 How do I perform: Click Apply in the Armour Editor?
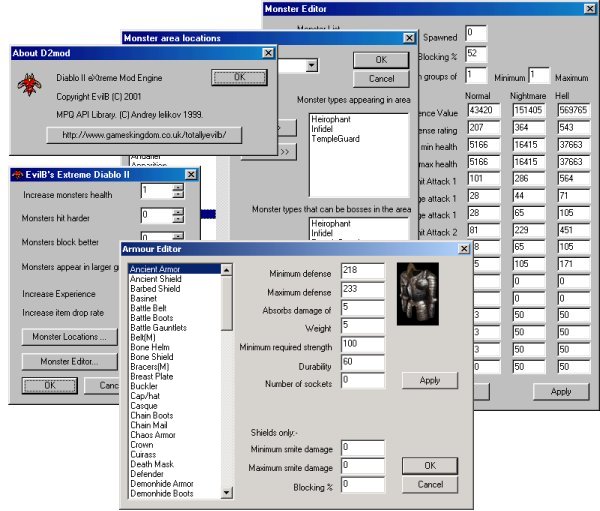(x=430, y=380)
